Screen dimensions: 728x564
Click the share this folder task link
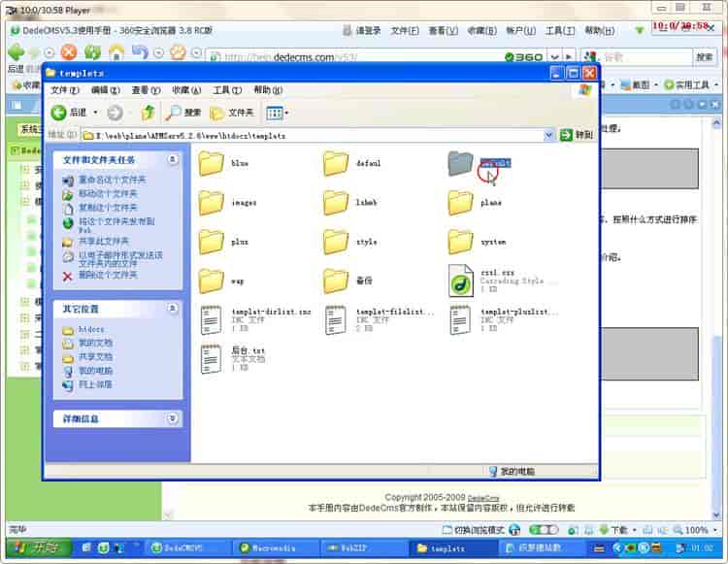click(104, 242)
